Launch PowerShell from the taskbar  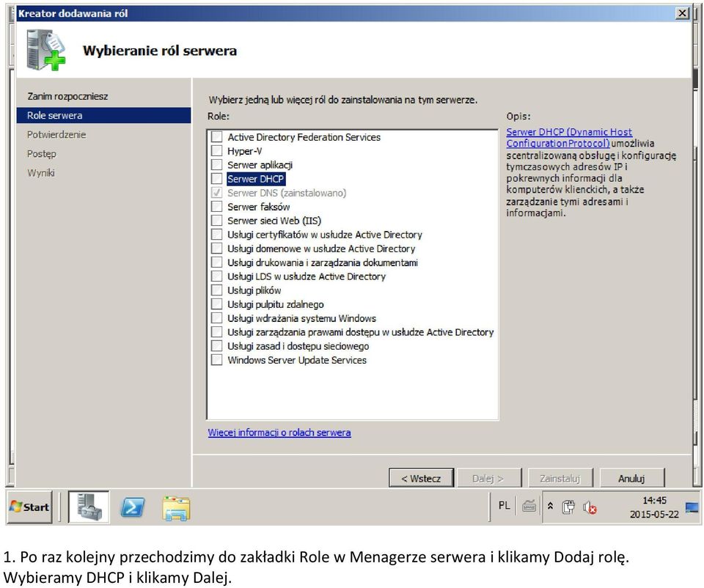tap(133, 507)
